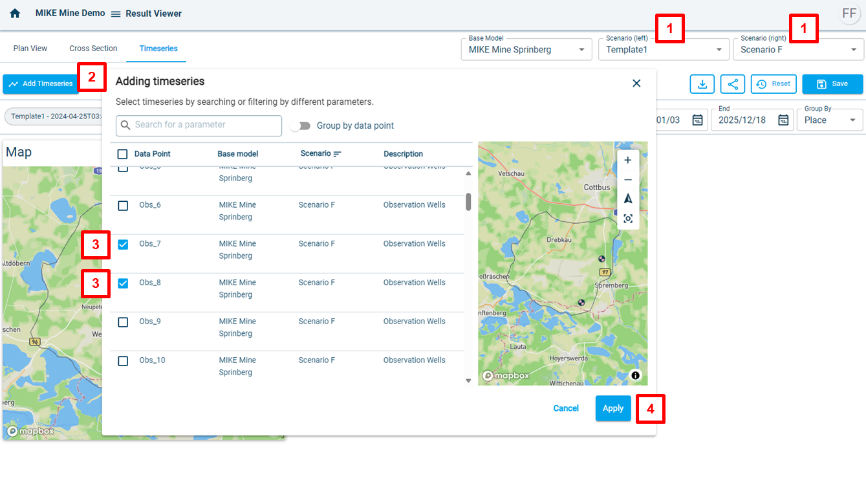The height and width of the screenshot is (482, 866).
Task: Click the download icon button
Action: tap(703, 85)
